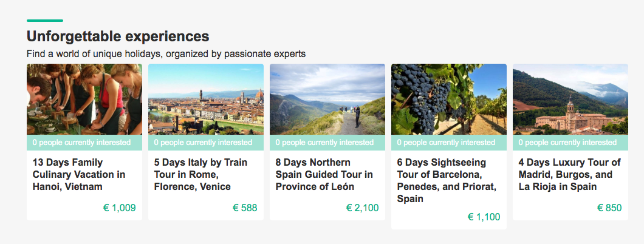
Task: Select the grape vineyard photo
Action: [x=449, y=99]
